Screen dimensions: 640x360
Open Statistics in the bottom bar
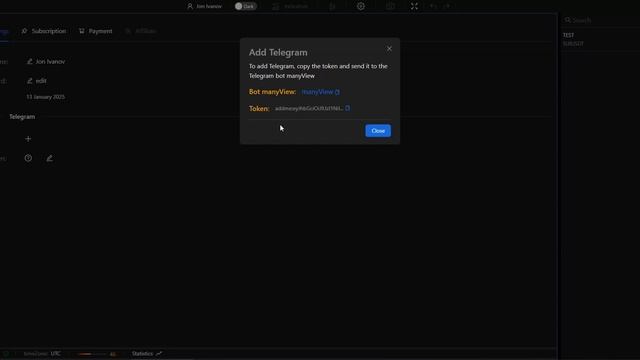coord(147,353)
